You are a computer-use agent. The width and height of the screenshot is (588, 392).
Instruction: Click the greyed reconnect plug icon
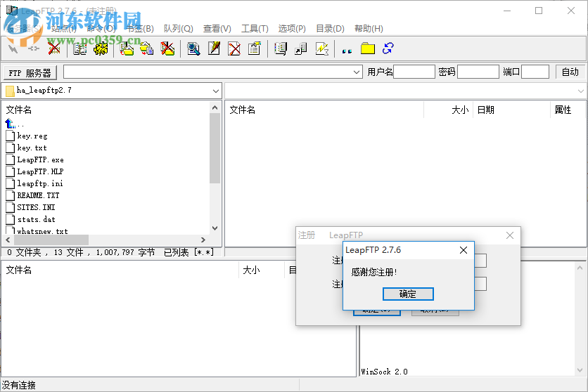coord(34,48)
